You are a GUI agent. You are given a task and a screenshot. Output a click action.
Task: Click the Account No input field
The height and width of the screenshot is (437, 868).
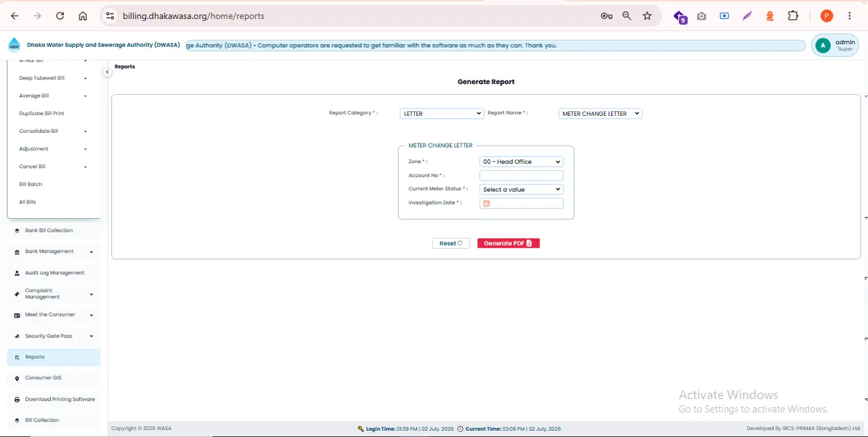click(521, 175)
